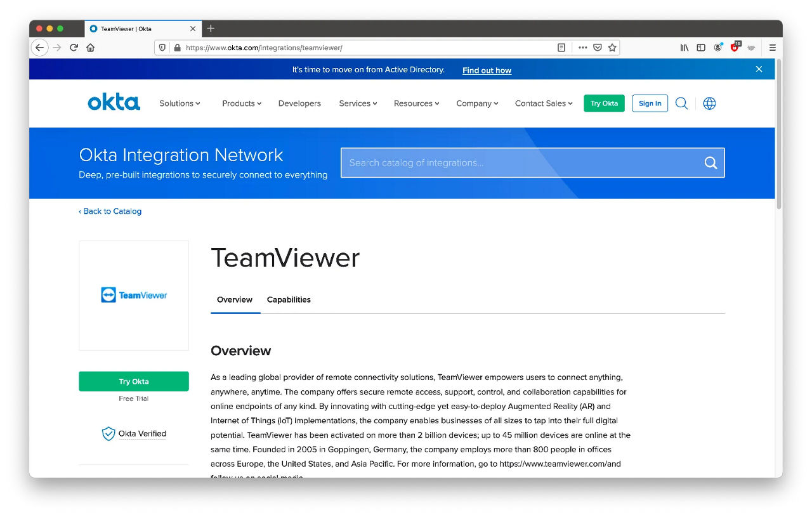Click the Free Trial text

pos(134,398)
